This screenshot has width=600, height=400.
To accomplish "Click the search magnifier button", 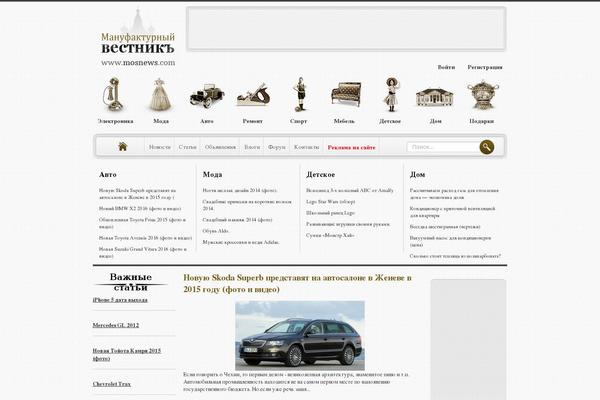I will tap(486, 147).
